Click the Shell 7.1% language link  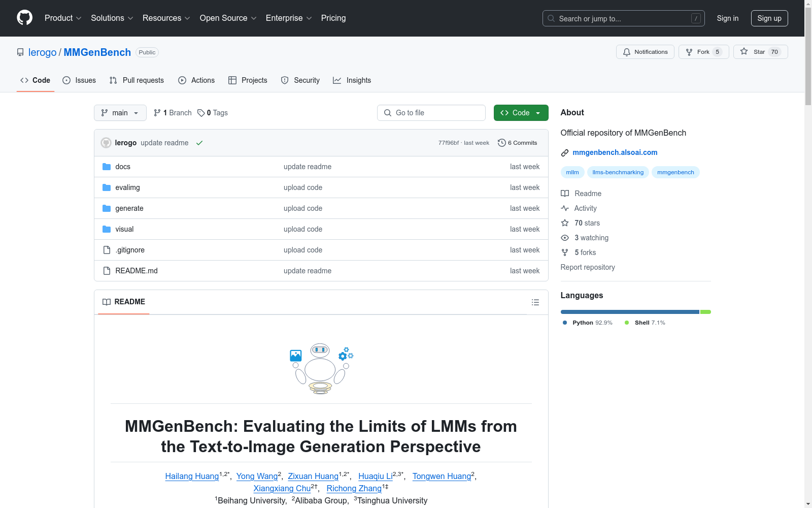point(645,323)
